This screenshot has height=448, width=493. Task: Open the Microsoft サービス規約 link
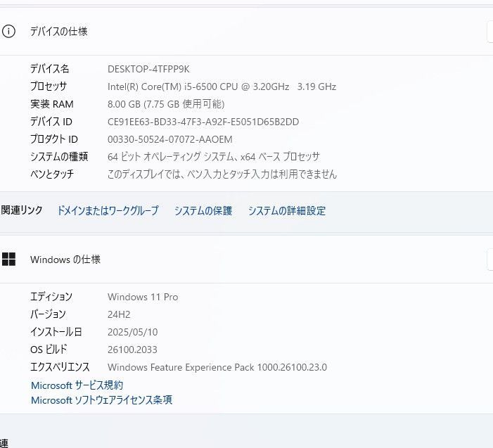77,385
